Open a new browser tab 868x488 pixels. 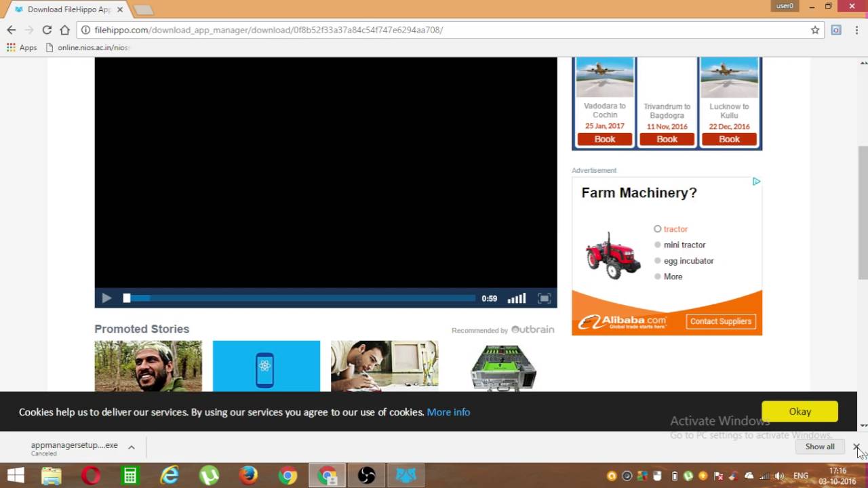click(143, 9)
